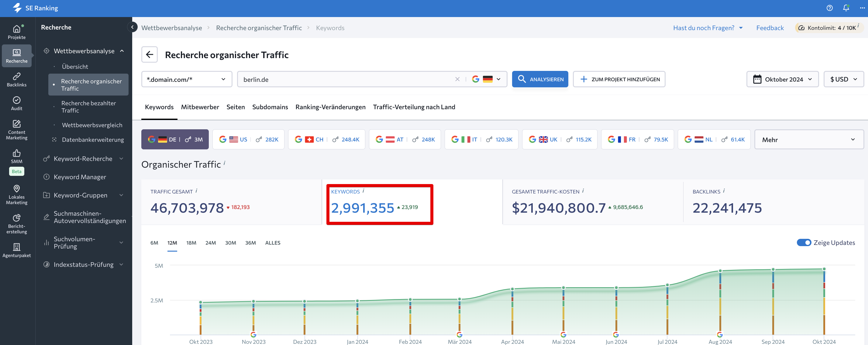Clear the berlin.de domain field

pos(457,79)
